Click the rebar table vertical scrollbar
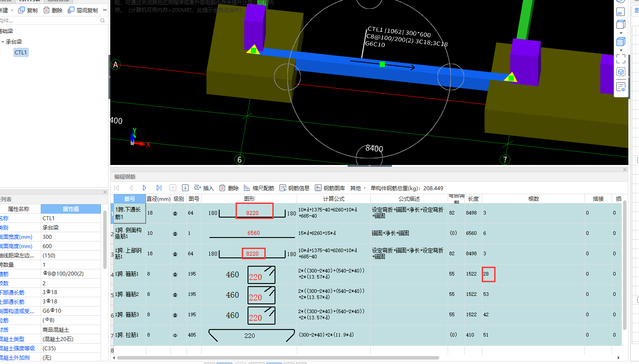The height and width of the screenshot is (364, 639). tap(625, 265)
